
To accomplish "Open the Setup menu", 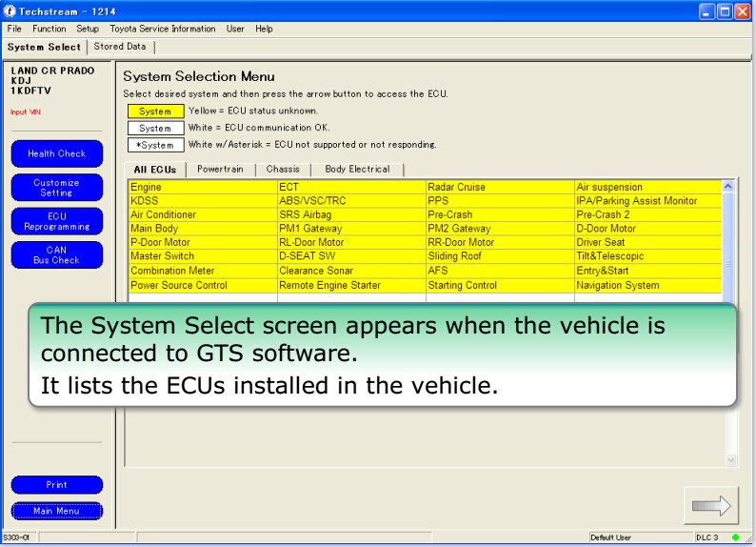I will (x=88, y=30).
